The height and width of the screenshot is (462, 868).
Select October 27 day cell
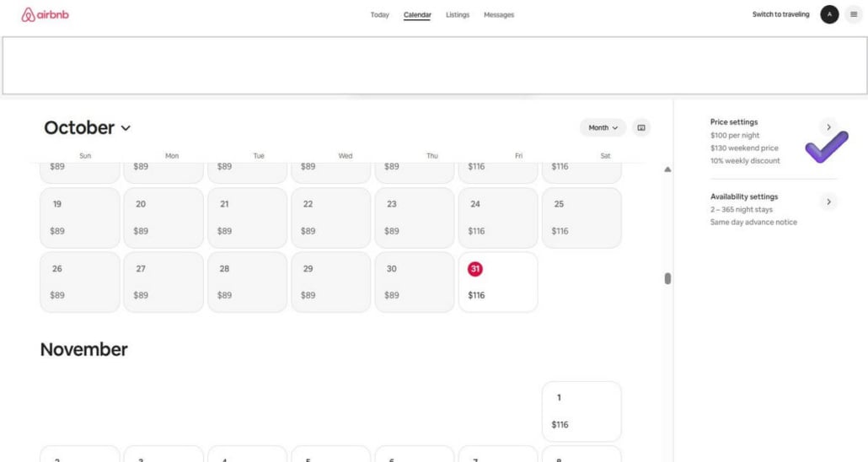pyautogui.click(x=163, y=282)
